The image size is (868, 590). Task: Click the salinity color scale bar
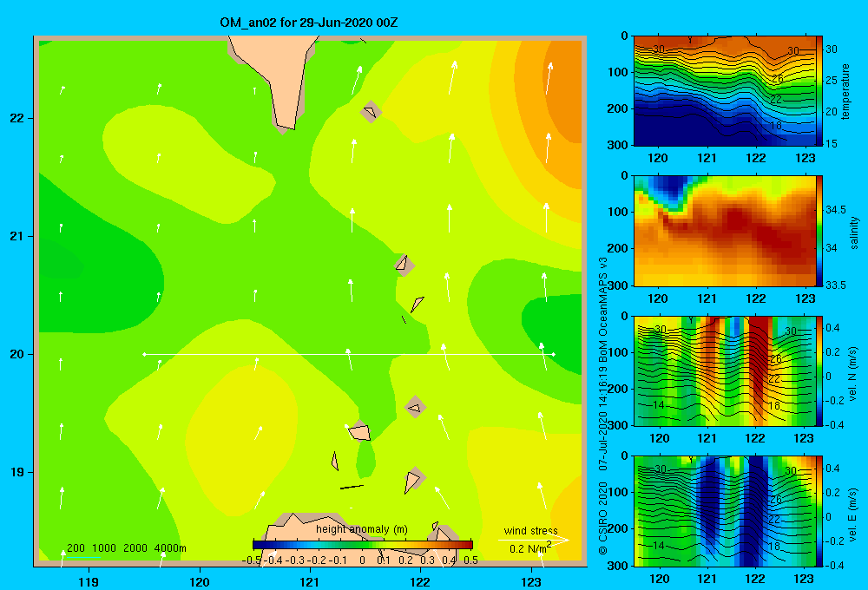click(x=819, y=231)
